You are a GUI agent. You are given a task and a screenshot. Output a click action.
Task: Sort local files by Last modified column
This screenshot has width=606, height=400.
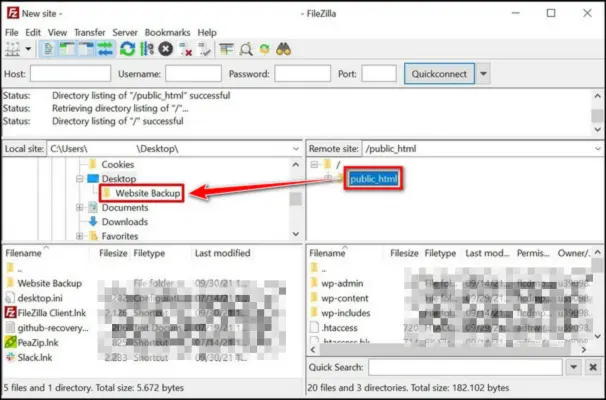(x=222, y=254)
